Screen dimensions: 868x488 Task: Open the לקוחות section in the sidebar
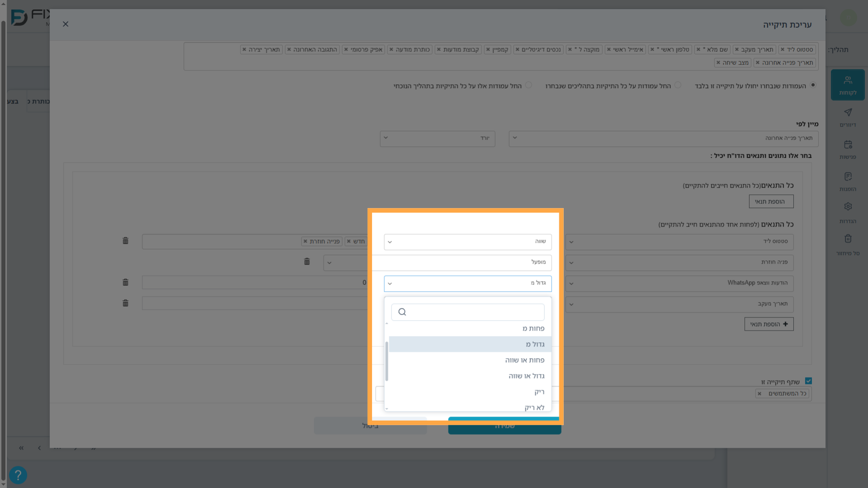(x=848, y=85)
